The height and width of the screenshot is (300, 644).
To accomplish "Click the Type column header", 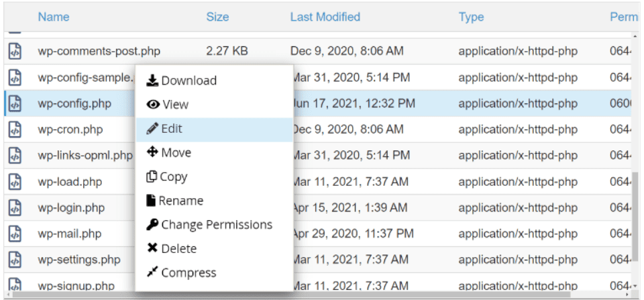I will 471,17.
